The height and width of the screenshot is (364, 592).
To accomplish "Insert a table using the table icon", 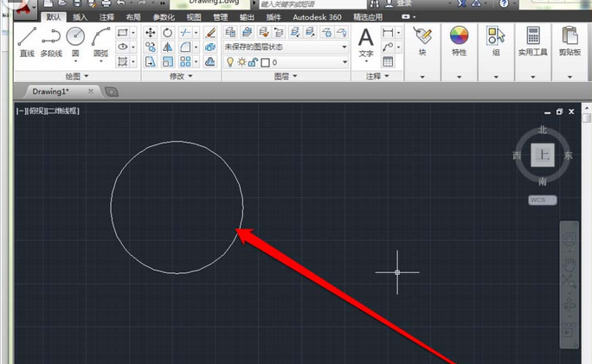I will point(389,62).
